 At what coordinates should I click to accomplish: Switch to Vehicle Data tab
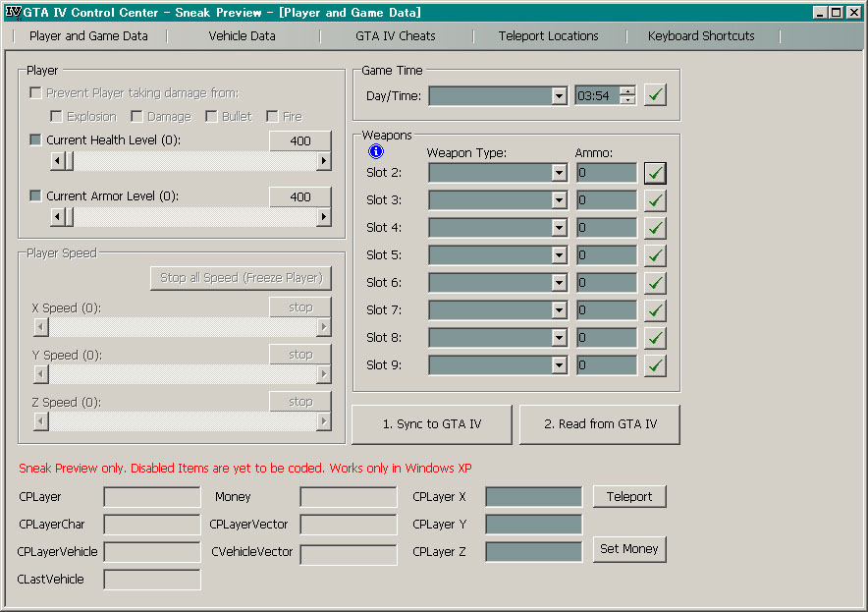(x=242, y=36)
